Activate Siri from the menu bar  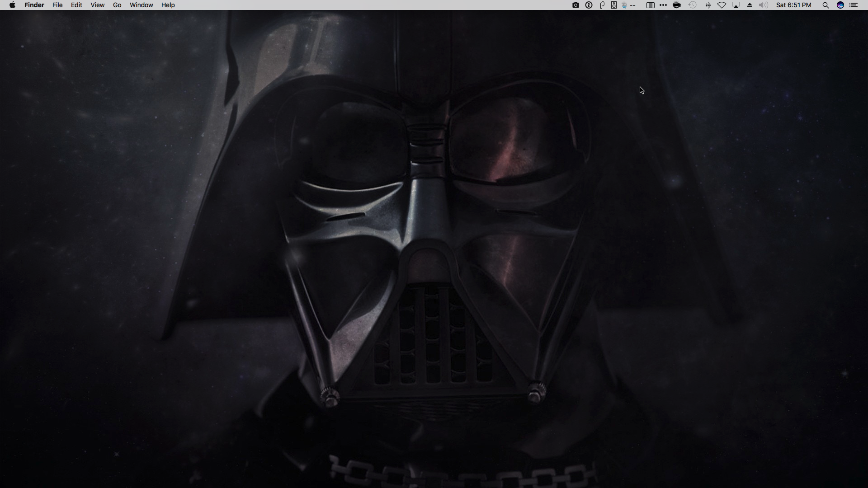(x=840, y=5)
